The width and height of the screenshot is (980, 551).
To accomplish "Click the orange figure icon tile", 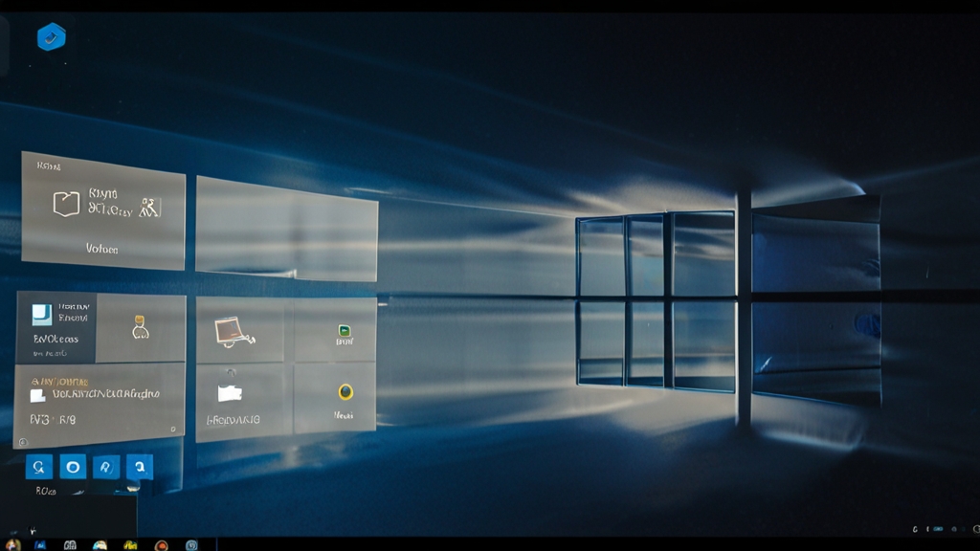I will (141, 328).
